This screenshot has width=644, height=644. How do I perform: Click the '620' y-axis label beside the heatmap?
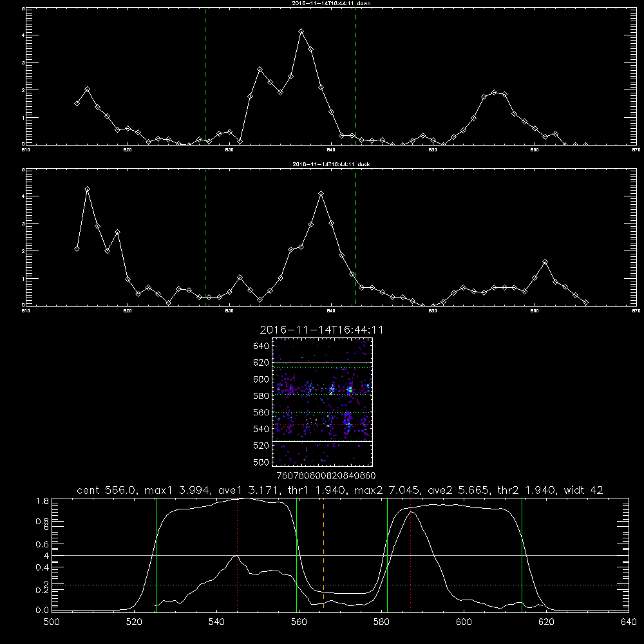pyautogui.click(x=261, y=363)
